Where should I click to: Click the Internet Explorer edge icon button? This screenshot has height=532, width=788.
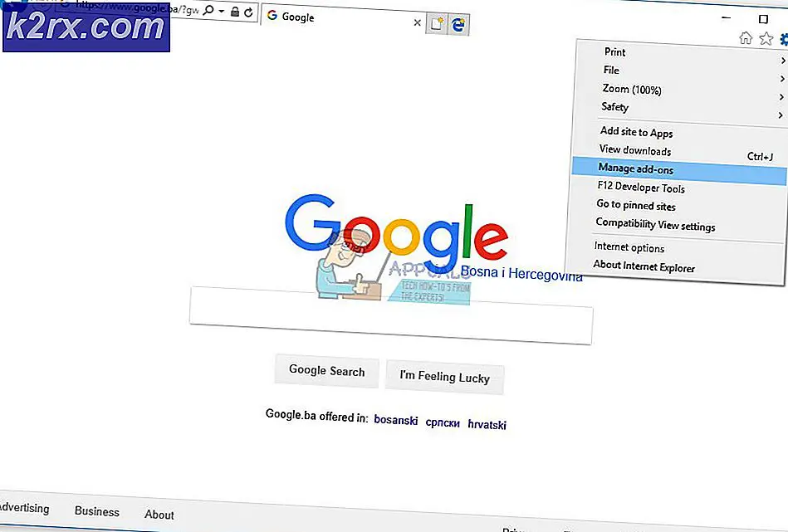(458, 25)
